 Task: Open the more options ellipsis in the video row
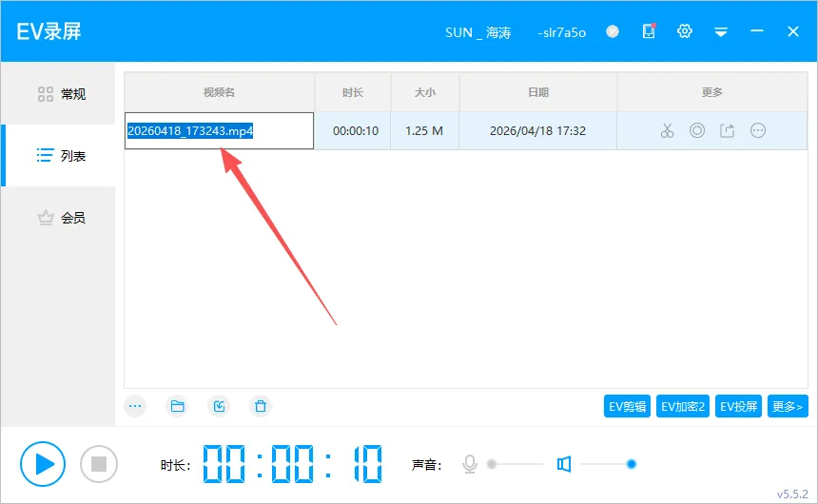tap(758, 130)
